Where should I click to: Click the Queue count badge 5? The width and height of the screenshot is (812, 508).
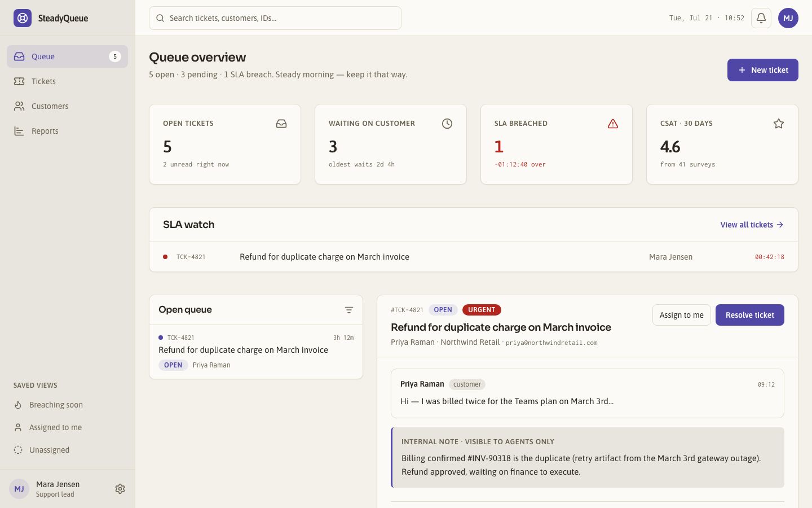115,56
